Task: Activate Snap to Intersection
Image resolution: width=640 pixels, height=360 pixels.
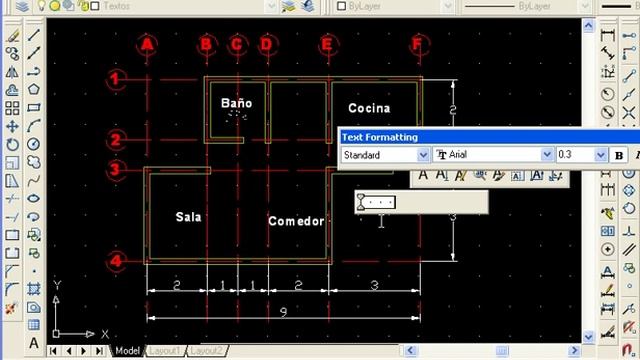Action: (x=629, y=112)
